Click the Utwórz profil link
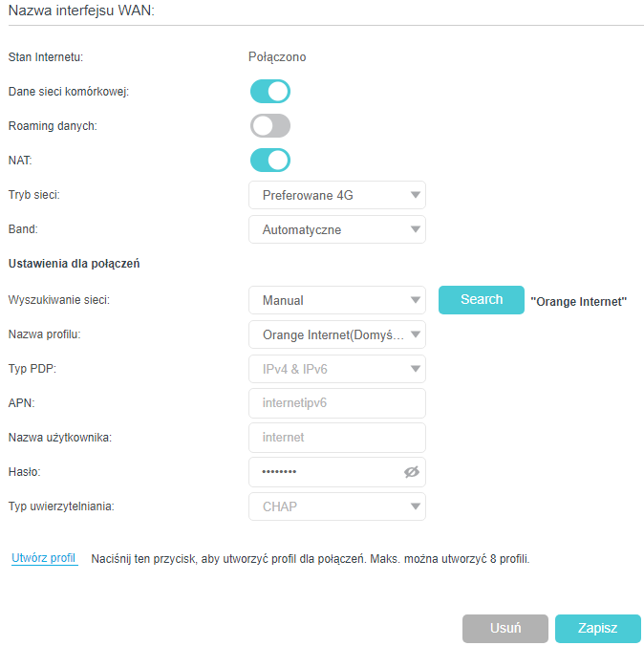 44,558
